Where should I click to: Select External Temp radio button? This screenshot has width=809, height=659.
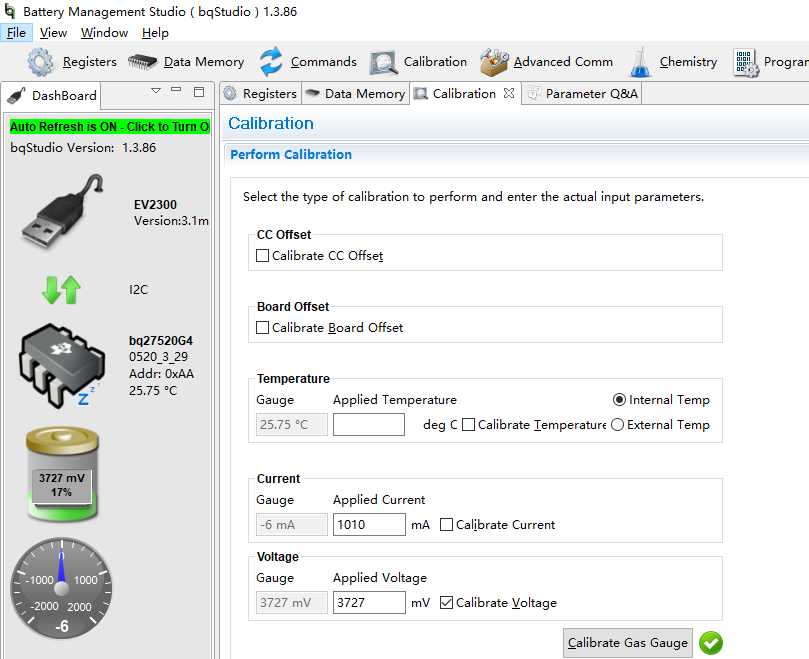(618, 425)
